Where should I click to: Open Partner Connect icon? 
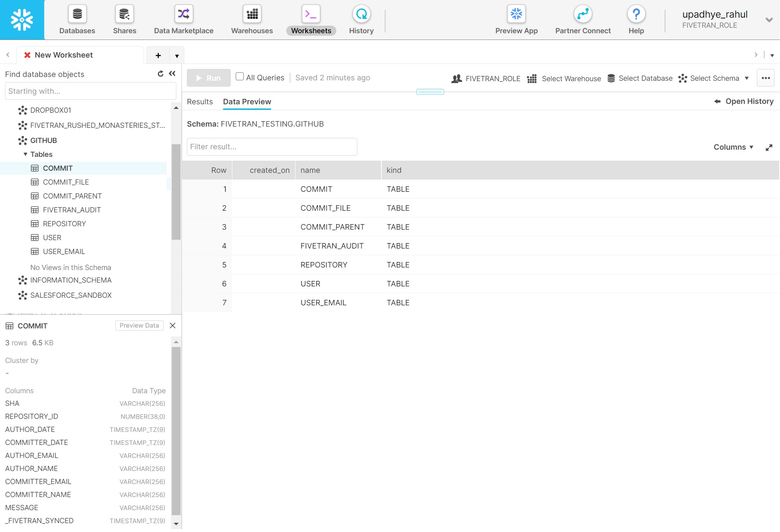[583, 14]
